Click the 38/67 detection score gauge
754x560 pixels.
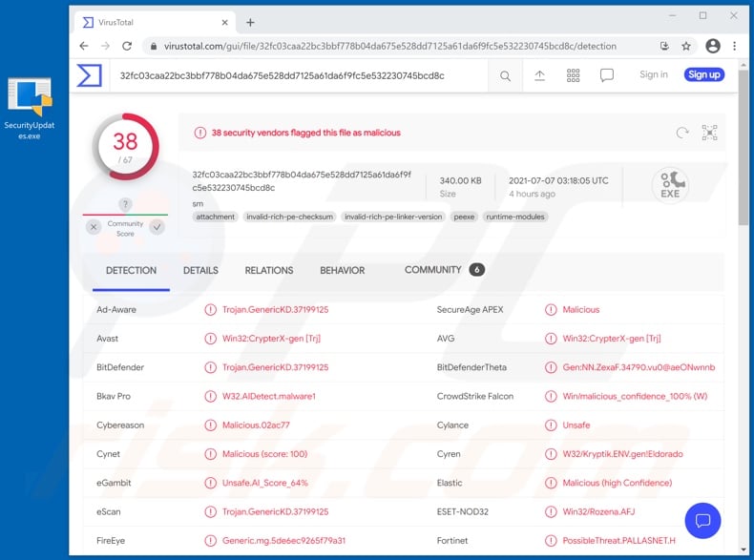(125, 147)
